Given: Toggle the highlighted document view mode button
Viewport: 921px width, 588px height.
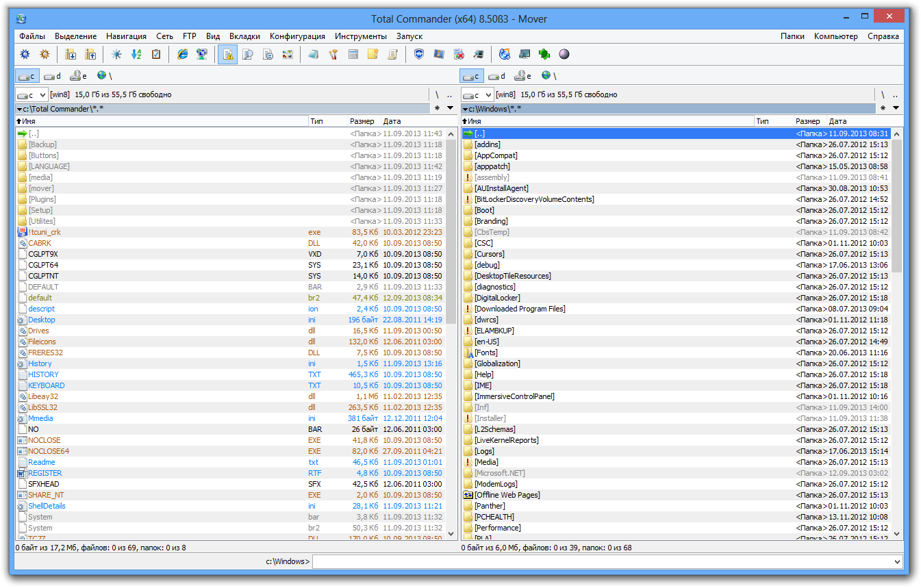Looking at the screenshot, I should (x=228, y=55).
